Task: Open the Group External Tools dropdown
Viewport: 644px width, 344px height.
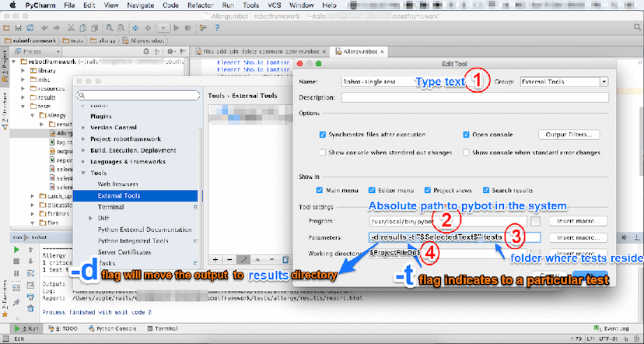Action: tap(604, 82)
